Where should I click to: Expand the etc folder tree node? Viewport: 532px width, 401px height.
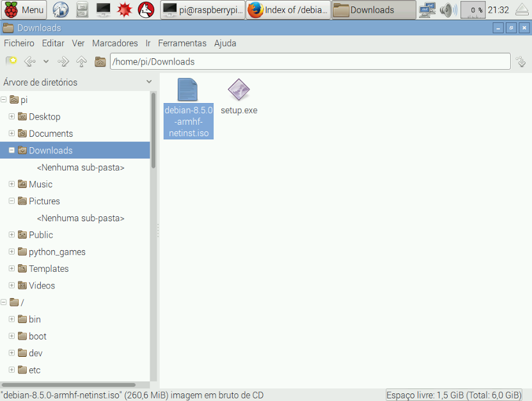click(12, 370)
